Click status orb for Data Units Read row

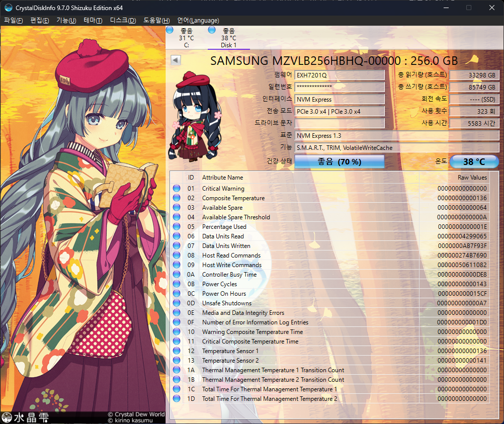click(177, 236)
